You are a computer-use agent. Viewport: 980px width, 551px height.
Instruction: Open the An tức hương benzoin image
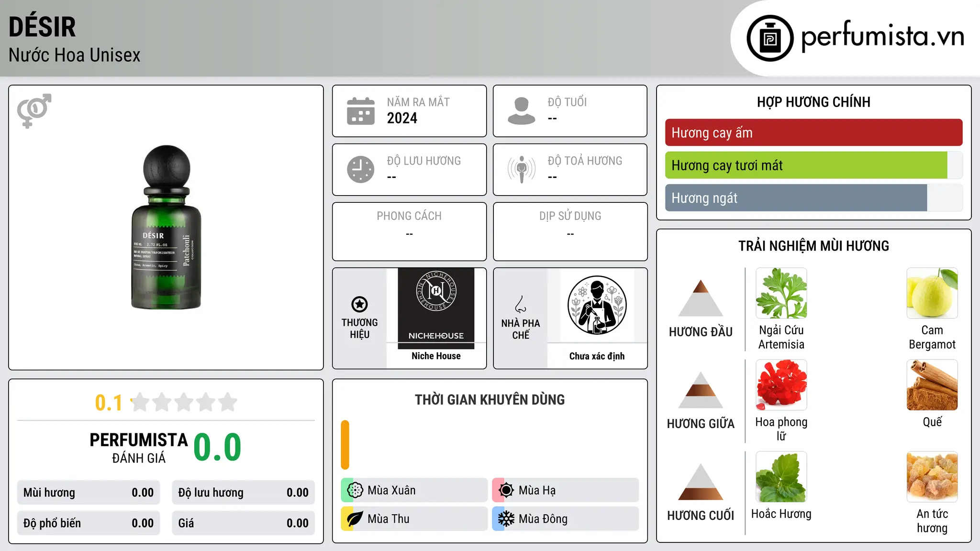[x=932, y=477]
